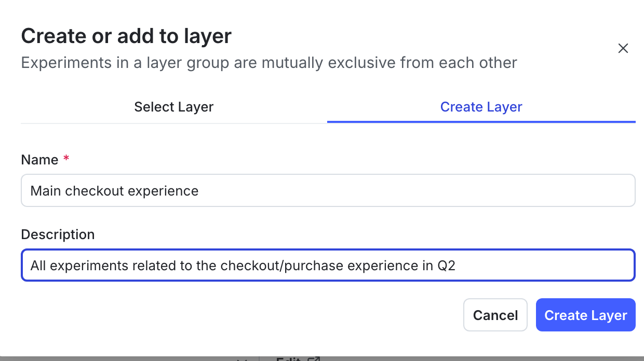
Task: Click the open-in-new-window icon near Edit
Action: click(x=314, y=359)
